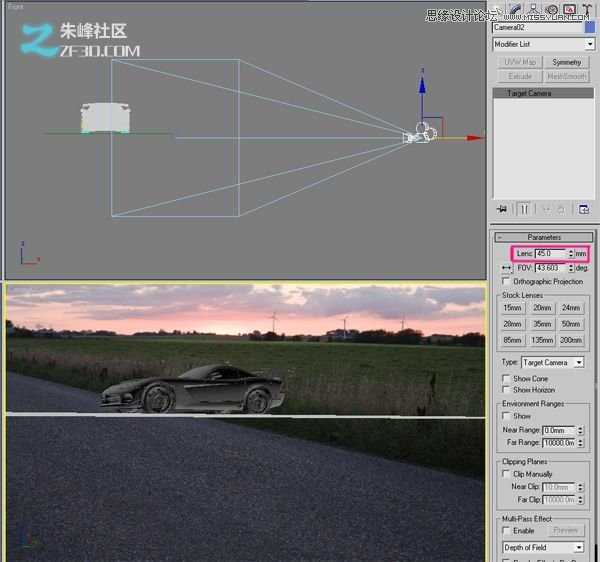The height and width of the screenshot is (562, 600).
Task: Click the object color swatch beside Camera02
Action: (590, 28)
